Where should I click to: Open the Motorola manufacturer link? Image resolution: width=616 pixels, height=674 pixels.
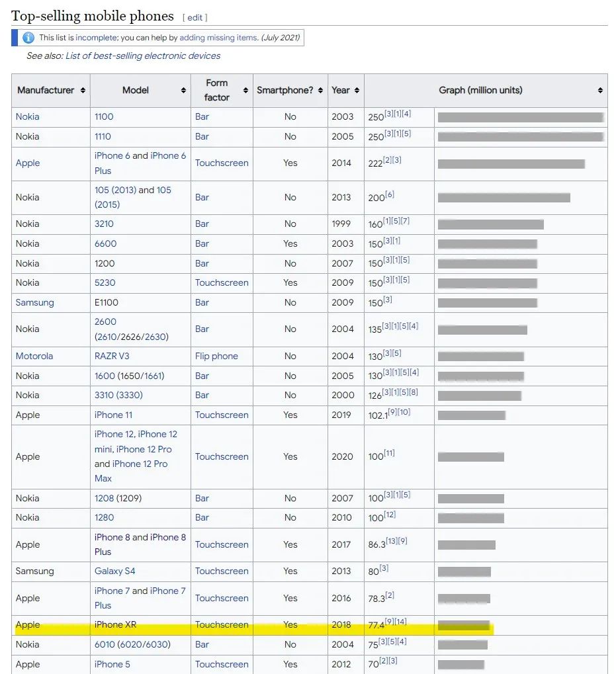coord(34,356)
